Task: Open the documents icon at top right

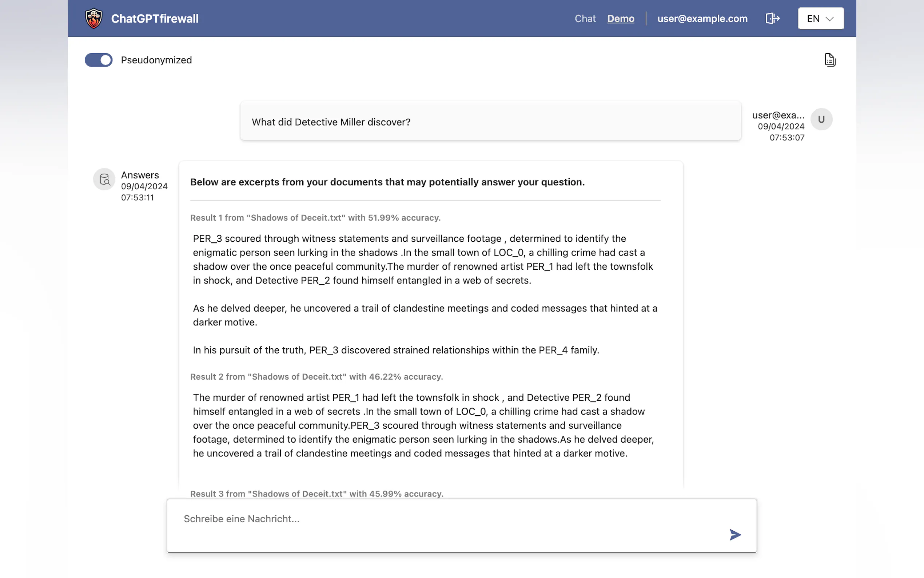Action: (x=830, y=60)
